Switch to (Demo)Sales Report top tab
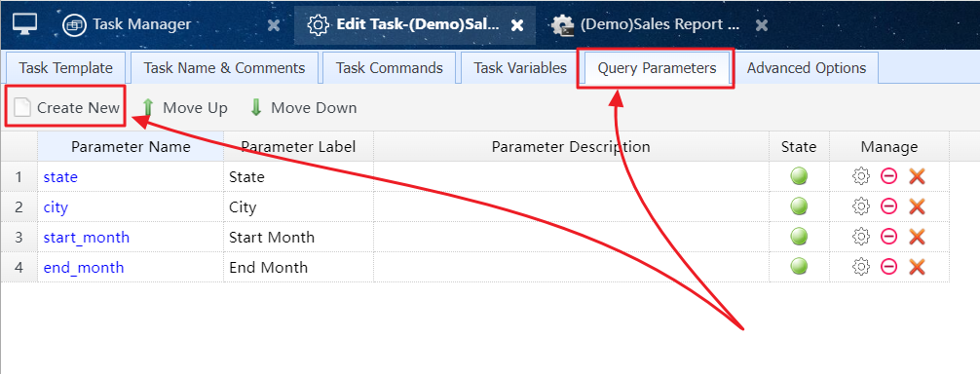The image size is (980, 374). 648,25
